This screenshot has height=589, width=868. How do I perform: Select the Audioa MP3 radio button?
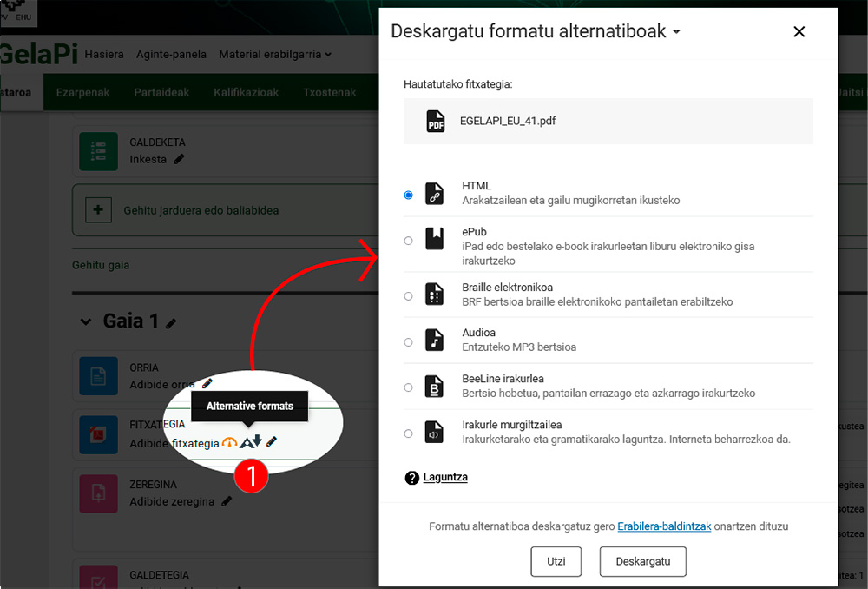408,341
